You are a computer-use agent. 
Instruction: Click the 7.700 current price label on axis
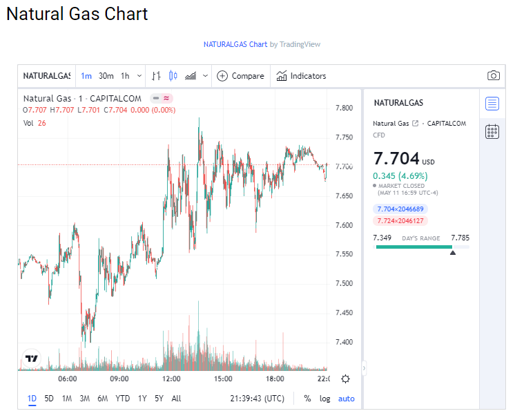point(344,166)
